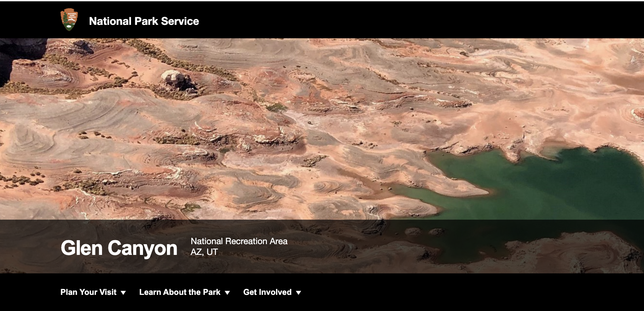Click empty navigation bar beside Get Involved
This screenshot has width=644, height=311.
[x=470, y=292]
